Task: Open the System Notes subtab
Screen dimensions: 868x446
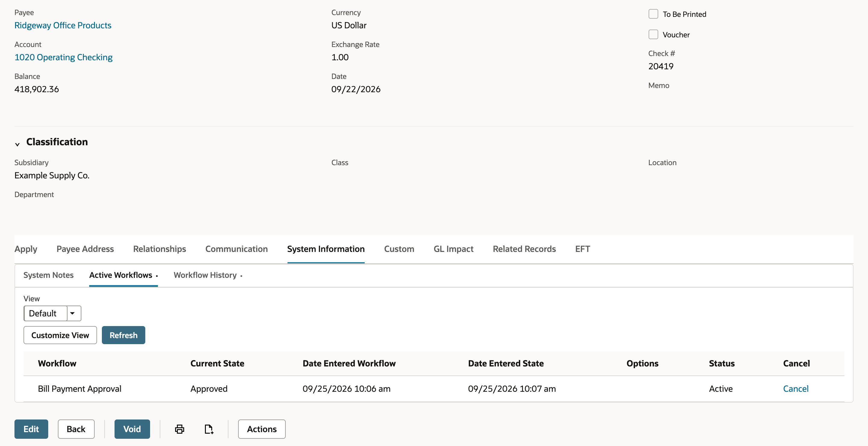Action: (49, 275)
